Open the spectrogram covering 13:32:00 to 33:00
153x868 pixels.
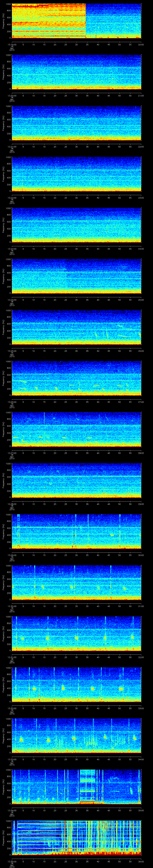pyautogui.click(x=76, y=685)
